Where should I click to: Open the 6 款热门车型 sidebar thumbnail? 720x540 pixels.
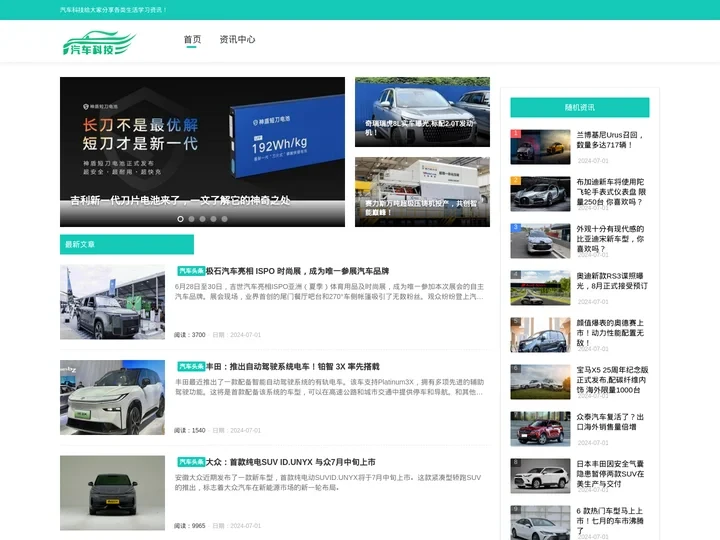(540, 523)
